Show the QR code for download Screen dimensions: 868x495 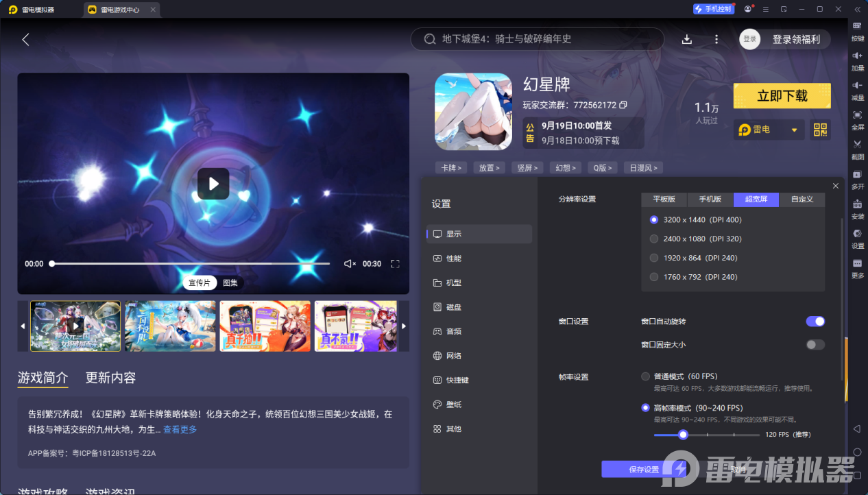point(820,130)
